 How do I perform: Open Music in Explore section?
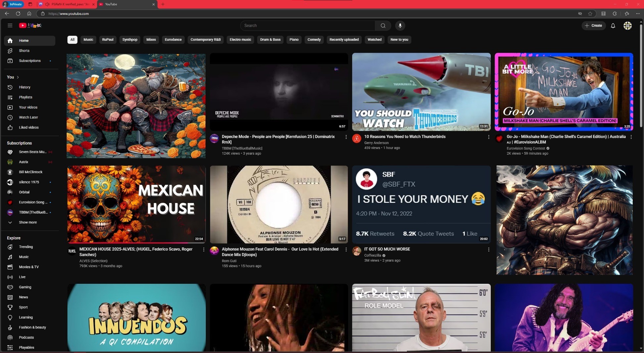coord(29,257)
